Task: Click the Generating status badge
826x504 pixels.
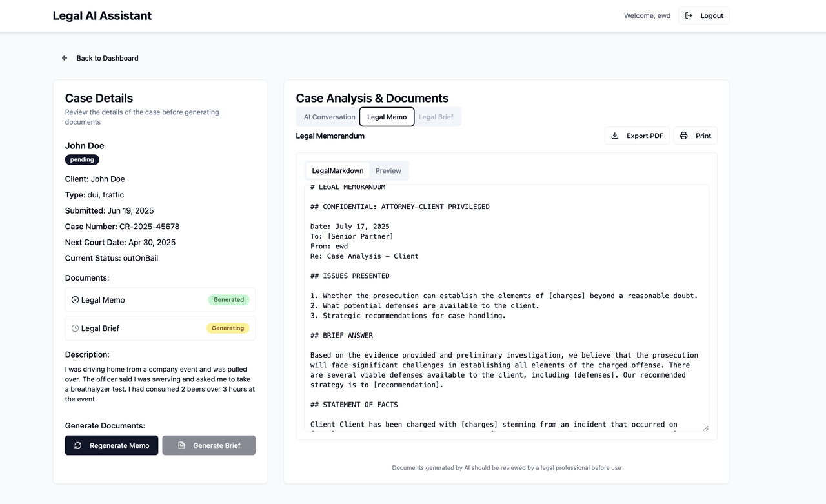Action: 228,328
